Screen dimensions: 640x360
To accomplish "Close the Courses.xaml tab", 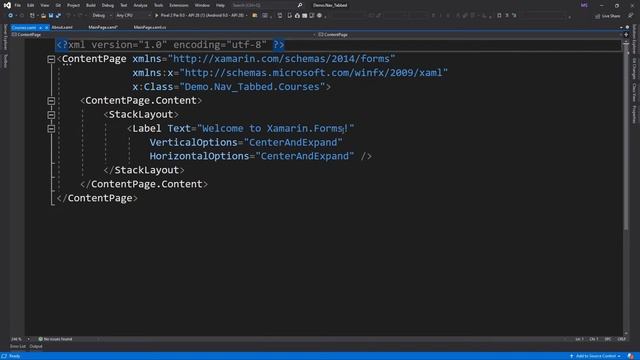I will click(47, 27).
